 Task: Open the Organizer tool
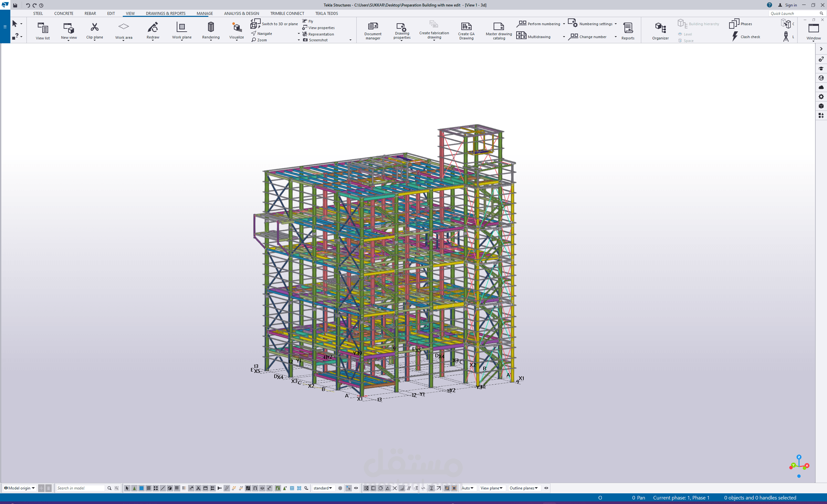pos(660,27)
